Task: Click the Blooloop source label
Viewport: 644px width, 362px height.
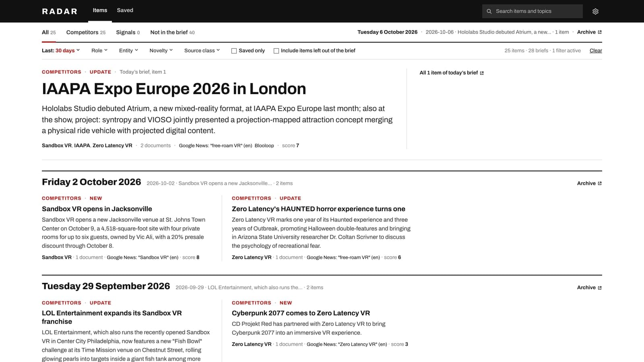Action: pos(264,146)
